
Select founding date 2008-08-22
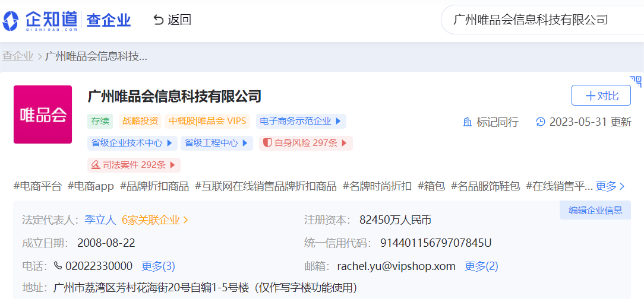click(x=106, y=243)
